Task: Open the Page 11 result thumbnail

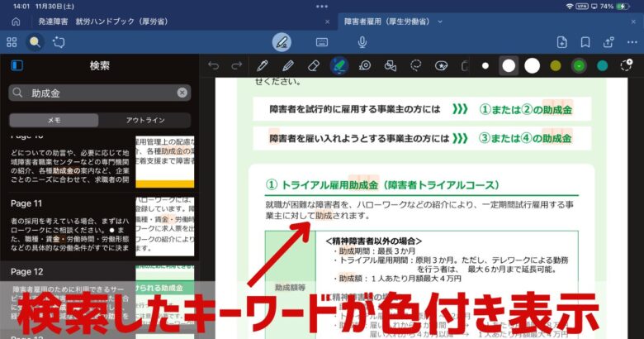Action: [164, 227]
